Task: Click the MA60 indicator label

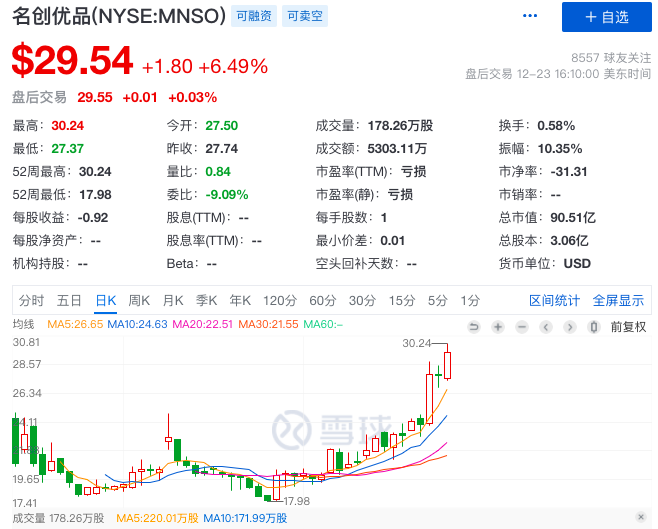Action: (323, 324)
